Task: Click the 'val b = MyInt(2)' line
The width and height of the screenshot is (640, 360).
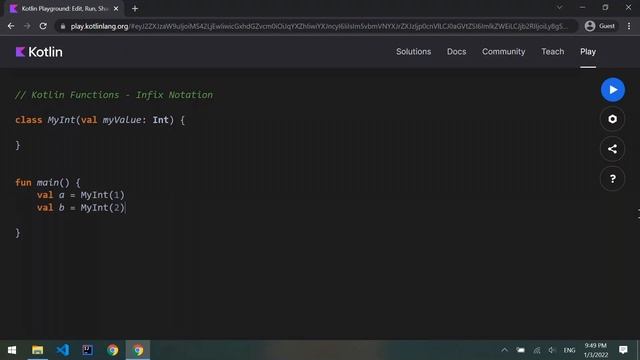Action: pos(80,208)
